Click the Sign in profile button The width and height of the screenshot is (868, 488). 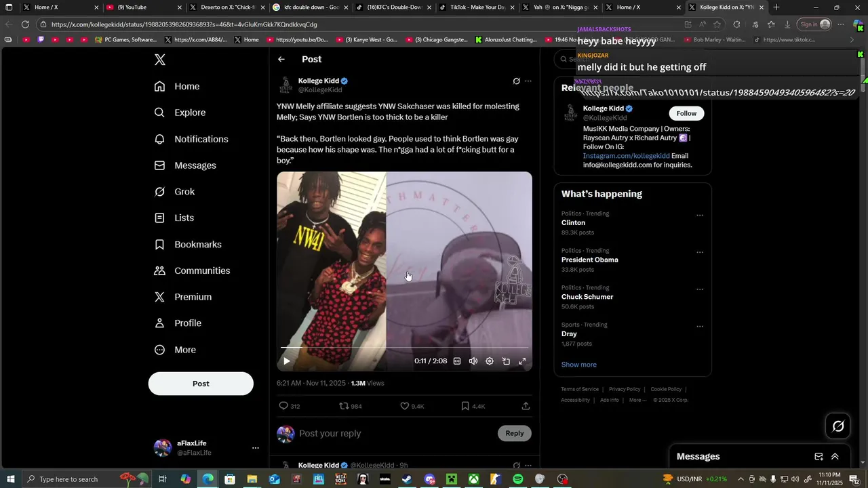tap(814, 24)
